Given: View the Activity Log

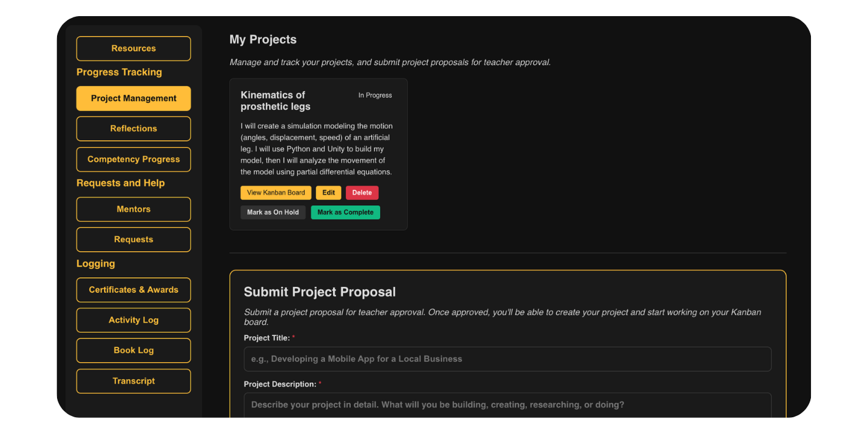Looking at the screenshot, I should click(x=133, y=320).
